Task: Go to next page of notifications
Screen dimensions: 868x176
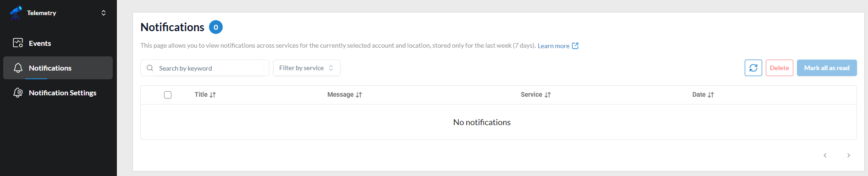Action: 849,155
